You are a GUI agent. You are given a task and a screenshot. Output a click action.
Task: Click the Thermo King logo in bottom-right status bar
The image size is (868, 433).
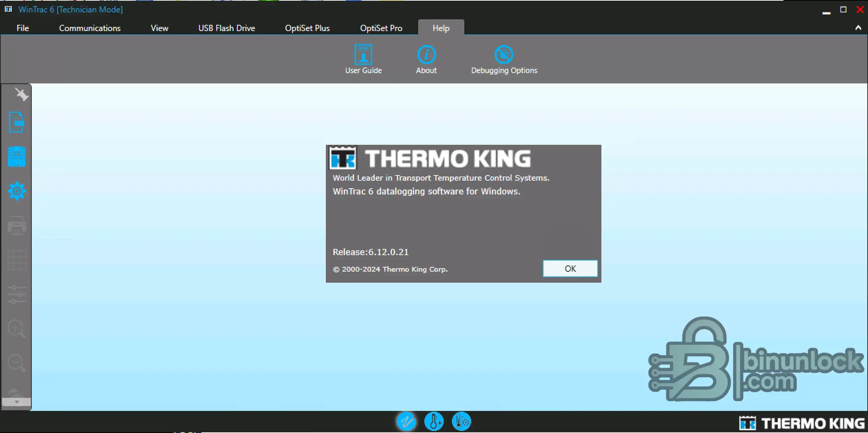802,423
